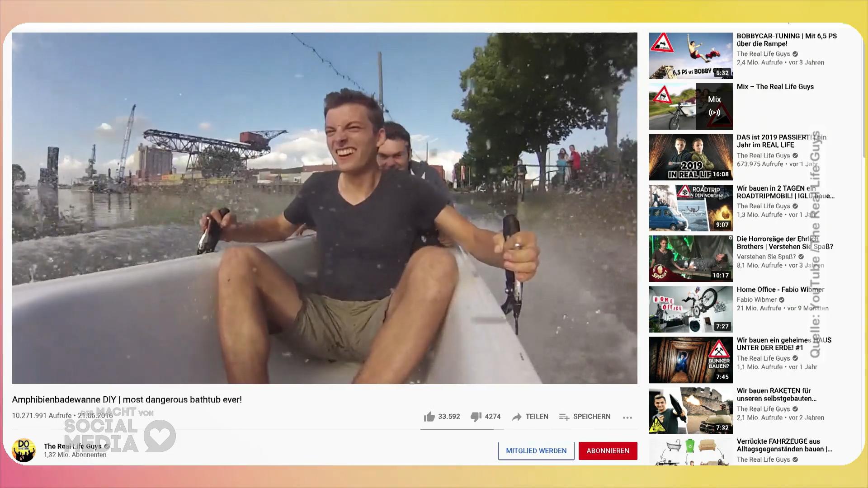The width and height of the screenshot is (868, 488).
Task: Open the video title Amphibienbadewanne DIY link
Action: click(127, 399)
